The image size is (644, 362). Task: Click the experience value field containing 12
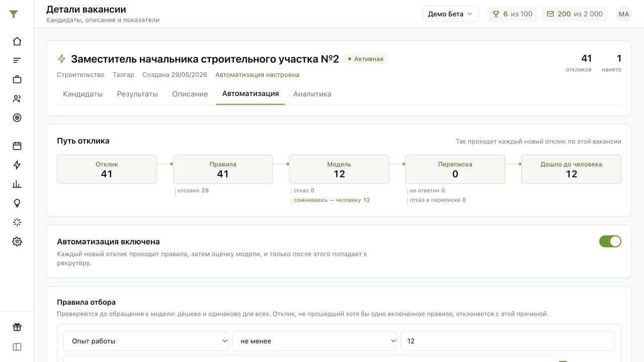click(x=508, y=341)
